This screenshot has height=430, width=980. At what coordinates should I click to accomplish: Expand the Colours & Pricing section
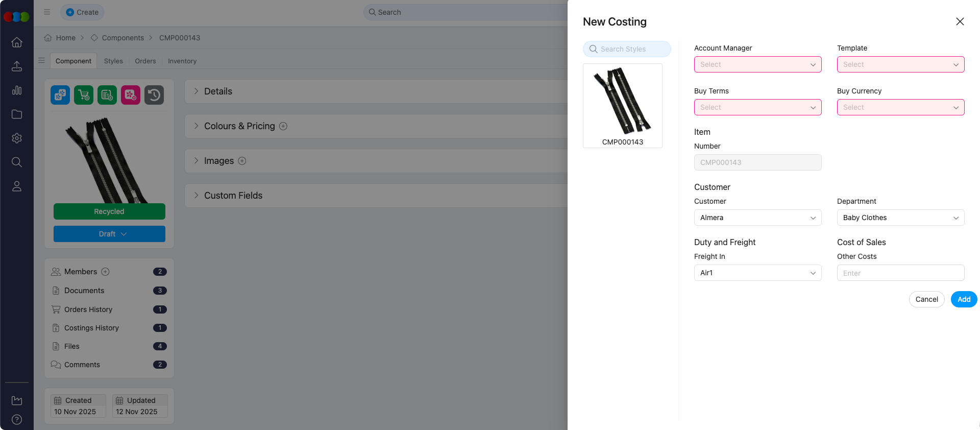[x=197, y=126]
